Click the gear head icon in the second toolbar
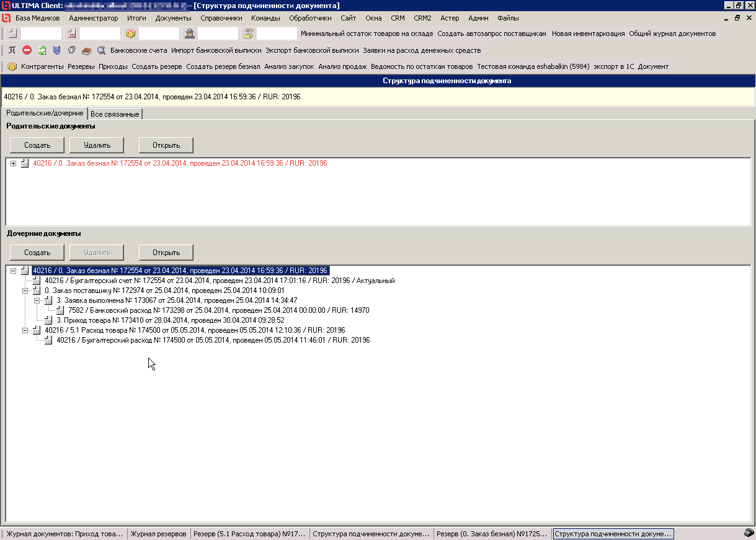The height and width of the screenshot is (540, 756). coord(72,50)
